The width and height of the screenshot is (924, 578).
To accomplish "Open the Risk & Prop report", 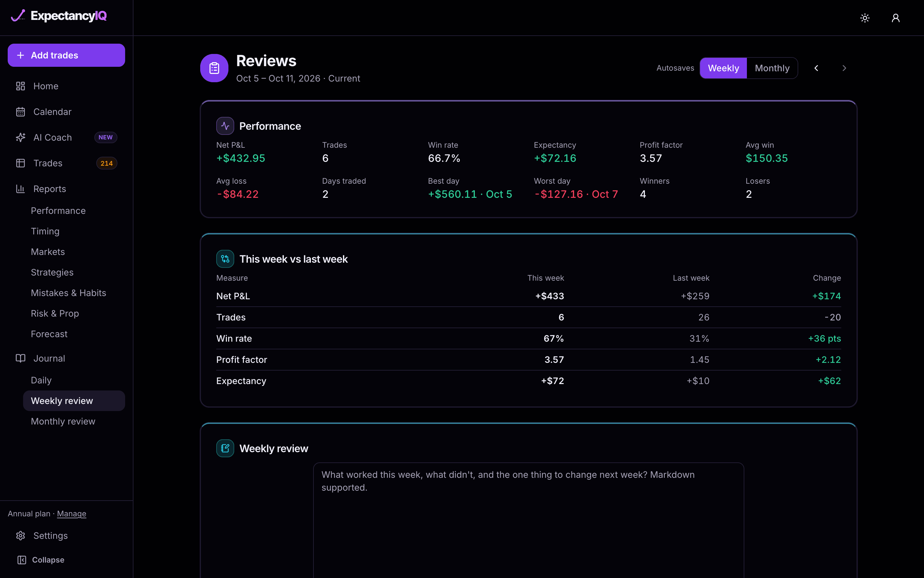I will 55,313.
